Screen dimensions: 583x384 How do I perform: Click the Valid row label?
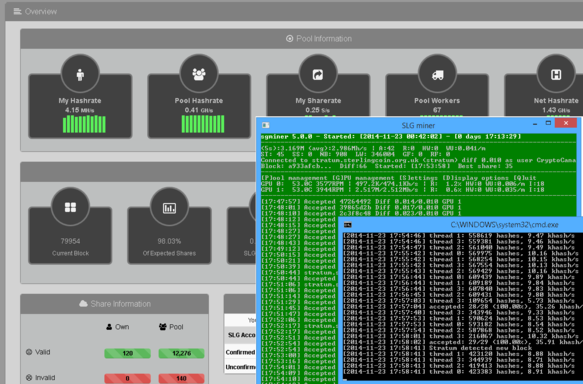point(43,352)
